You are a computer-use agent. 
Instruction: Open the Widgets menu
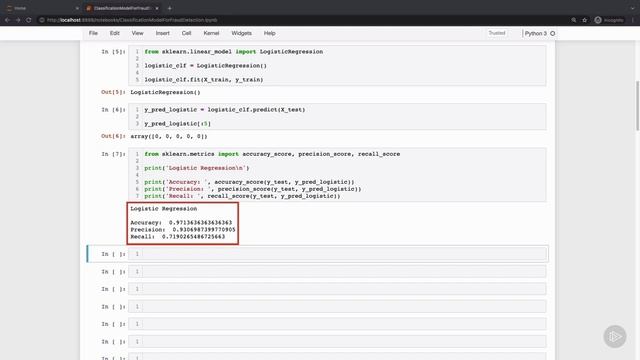(x=241, y=33)
